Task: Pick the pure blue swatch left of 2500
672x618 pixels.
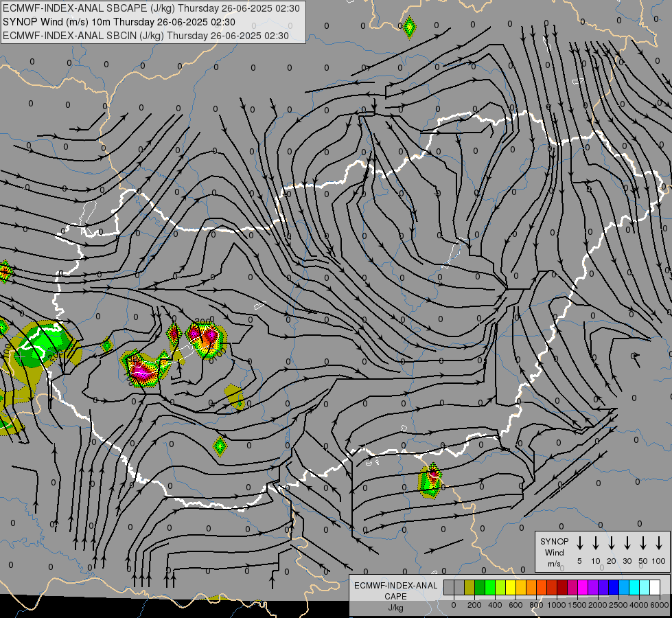Action: coord(613,587)
